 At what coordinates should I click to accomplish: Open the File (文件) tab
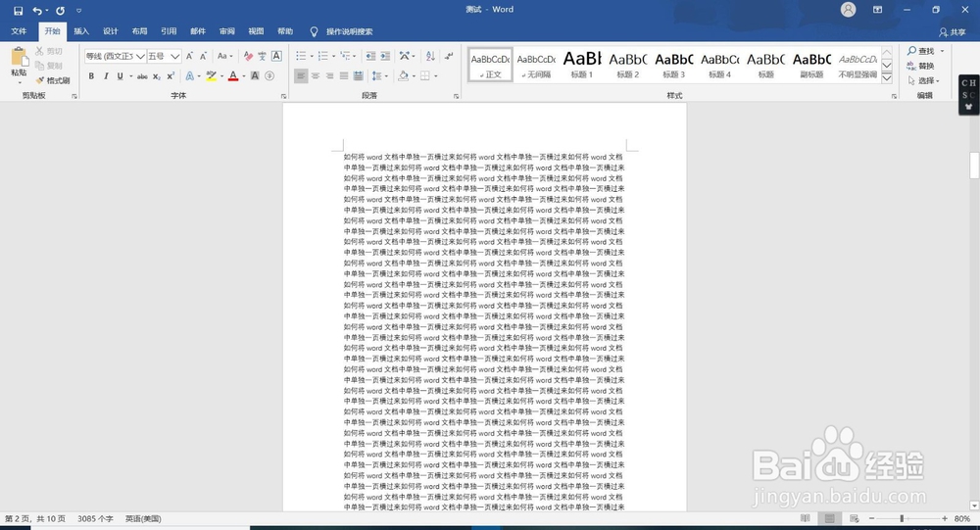(19, 31)
